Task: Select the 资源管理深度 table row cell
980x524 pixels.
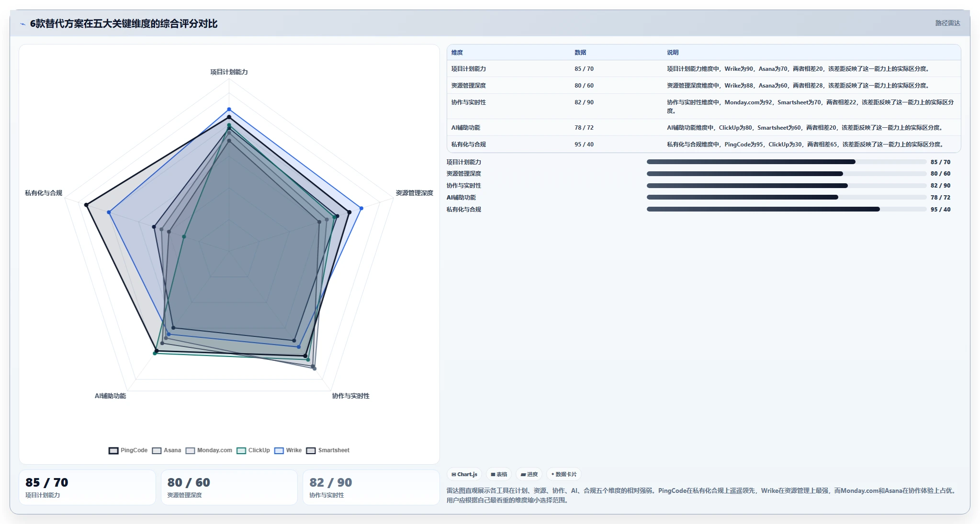Action: [x=468, y=86]
